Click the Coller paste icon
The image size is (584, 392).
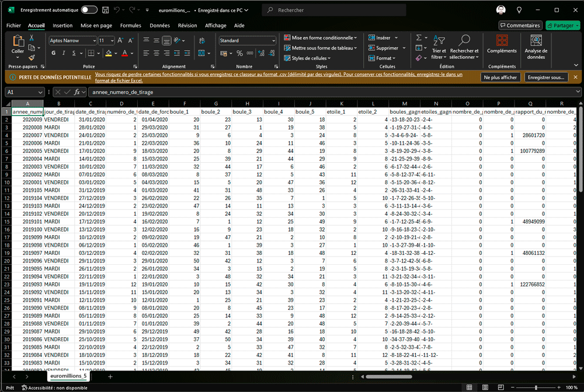click(x=18, y=41)
